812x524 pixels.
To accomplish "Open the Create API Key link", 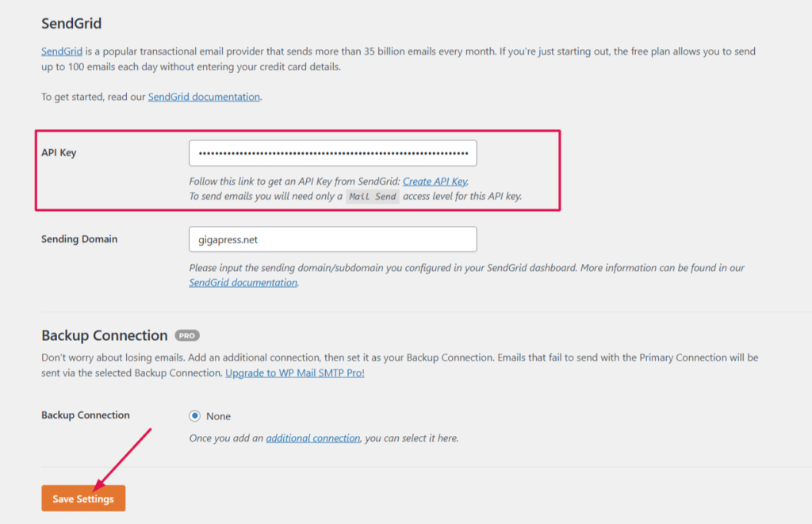I will 435,182.
